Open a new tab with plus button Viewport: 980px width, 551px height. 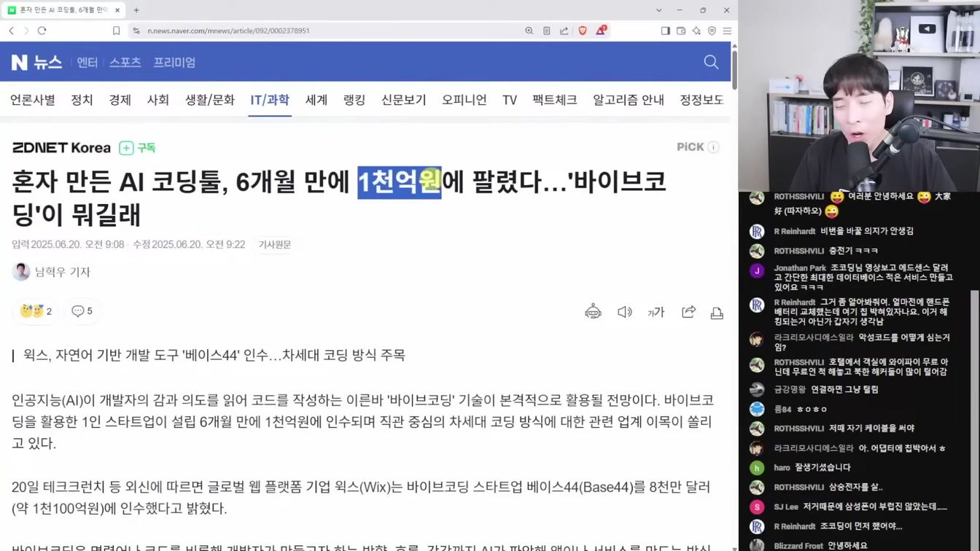(x=136, y=10)
